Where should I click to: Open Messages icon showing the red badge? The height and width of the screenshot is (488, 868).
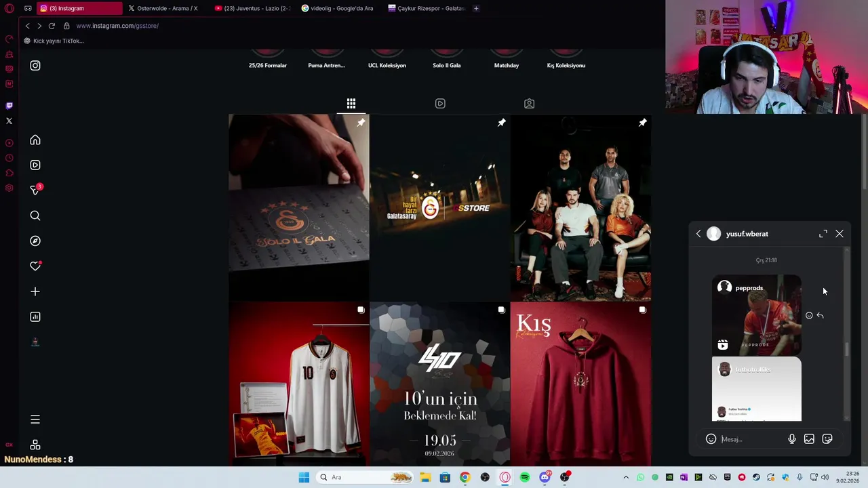(35, 190)
